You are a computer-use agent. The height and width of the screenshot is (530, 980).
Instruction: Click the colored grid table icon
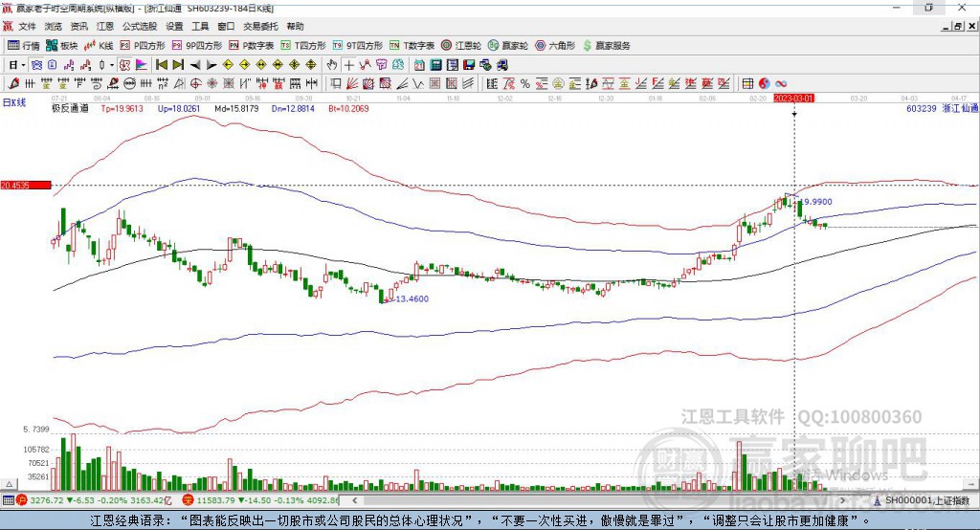pyautogui.click(x=746, y=84)
